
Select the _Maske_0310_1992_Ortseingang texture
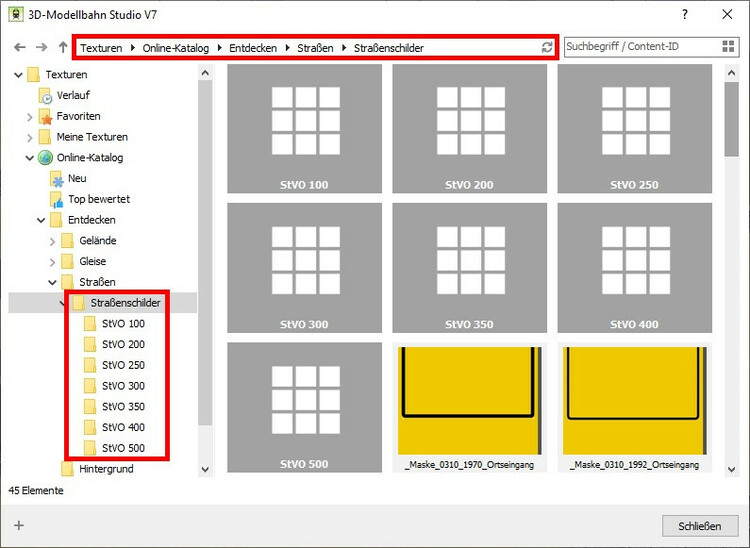coord(634,407)
